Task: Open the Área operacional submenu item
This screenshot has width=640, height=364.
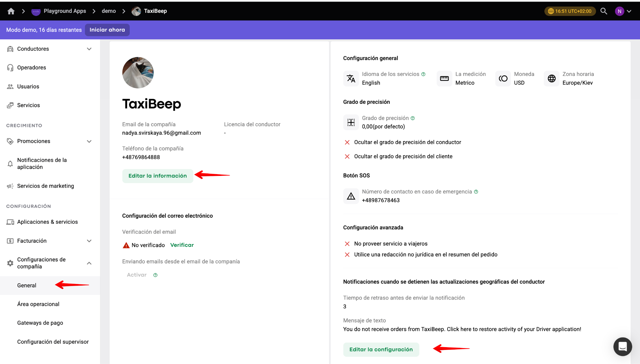Action: 38,304
